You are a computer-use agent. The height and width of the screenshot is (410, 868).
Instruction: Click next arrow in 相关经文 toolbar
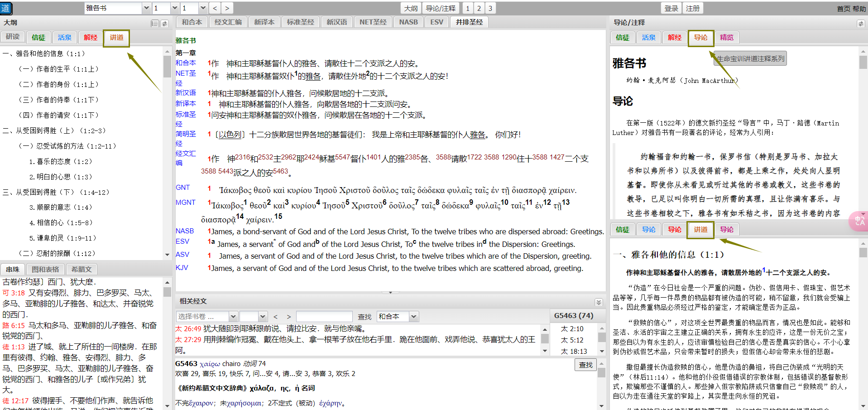(288, 317)
